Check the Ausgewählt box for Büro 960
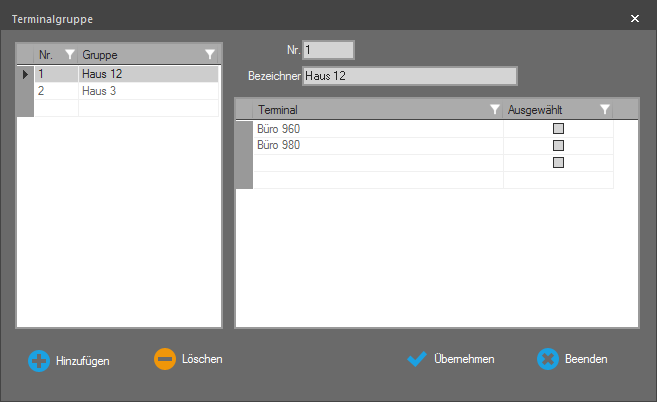657x402 pixels. 559,129
